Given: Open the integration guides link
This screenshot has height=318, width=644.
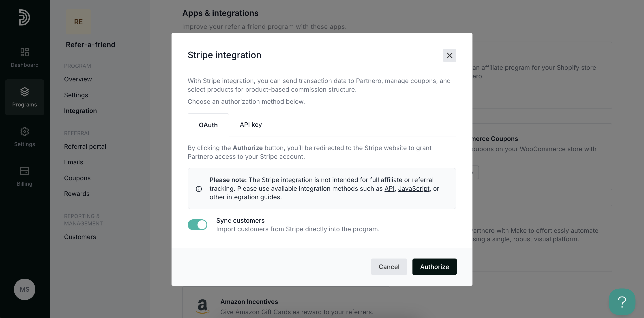Looking at the screenshot, I should pos(253,197).
